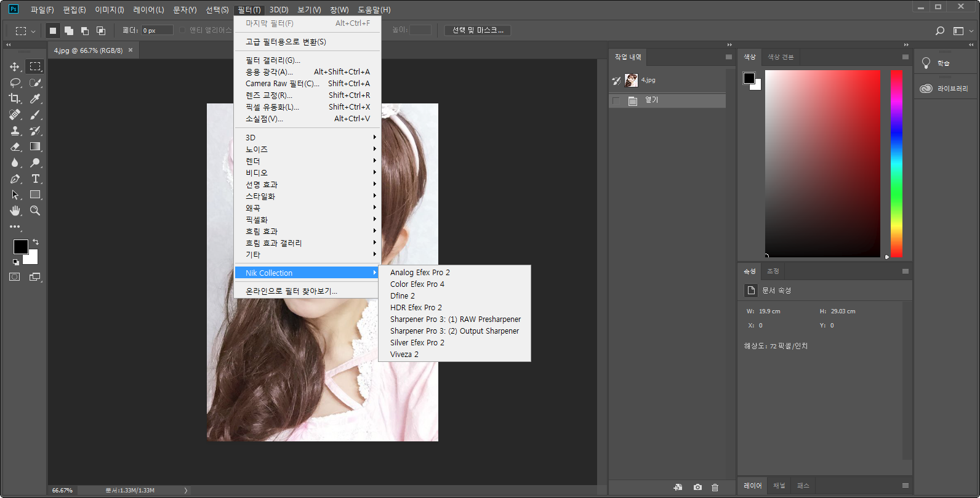Select the Move tool
Viewport: 980px width, 498px height.
pyautogui.click(x=15, y=66)
